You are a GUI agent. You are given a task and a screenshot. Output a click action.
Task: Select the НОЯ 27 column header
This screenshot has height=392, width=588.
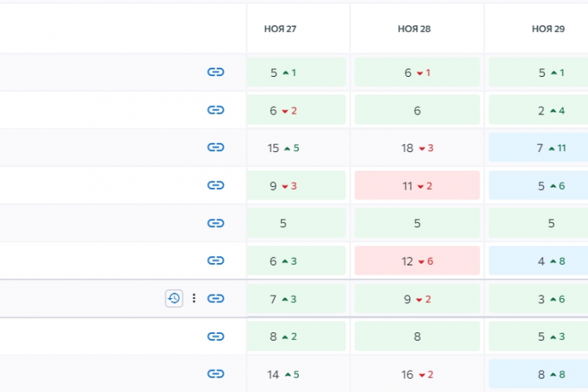(x=280, y=29)
